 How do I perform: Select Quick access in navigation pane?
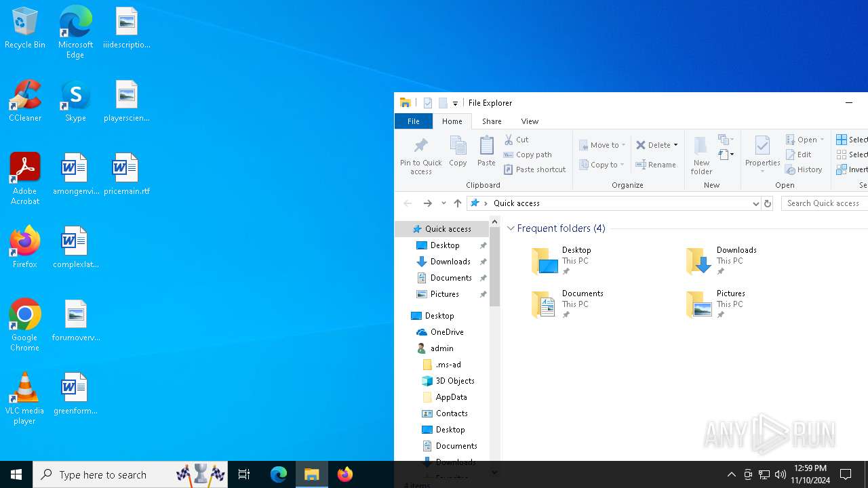(441, 229)
